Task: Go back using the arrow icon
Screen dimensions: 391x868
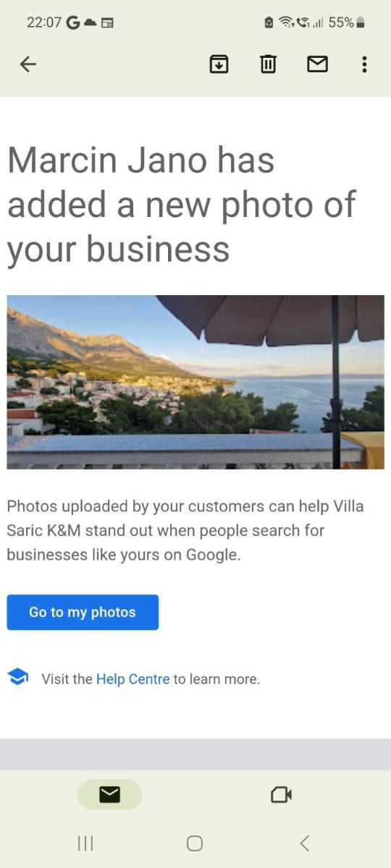Action: point(28,64)
